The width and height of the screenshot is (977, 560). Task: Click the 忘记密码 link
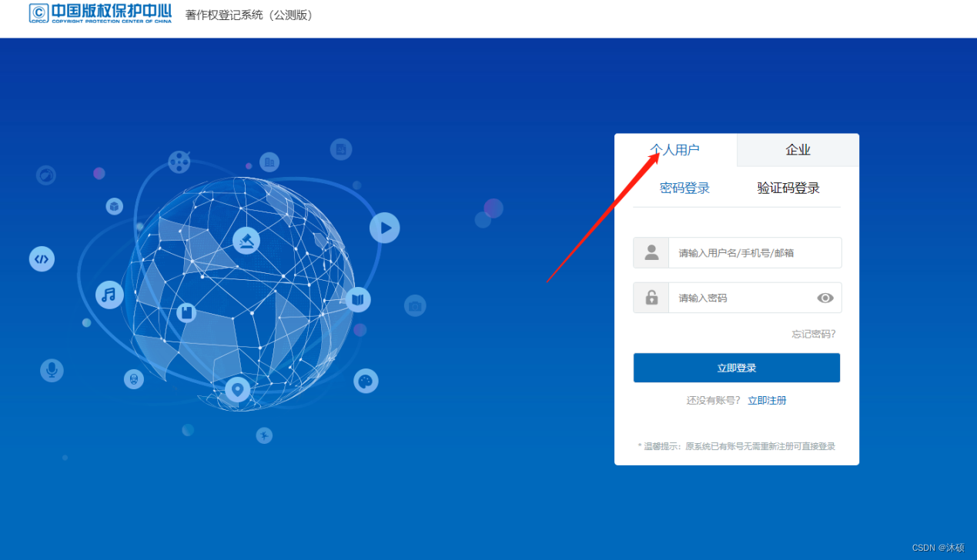pos(813,334)
